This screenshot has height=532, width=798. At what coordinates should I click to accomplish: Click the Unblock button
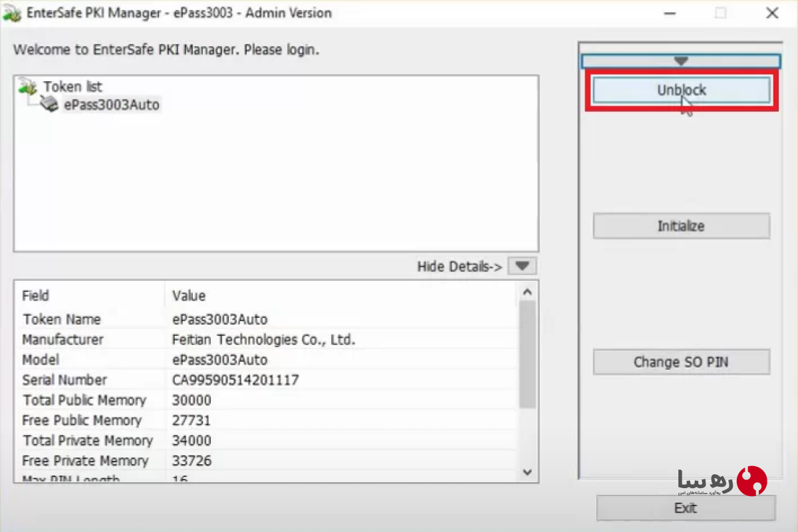click(682, 90)
